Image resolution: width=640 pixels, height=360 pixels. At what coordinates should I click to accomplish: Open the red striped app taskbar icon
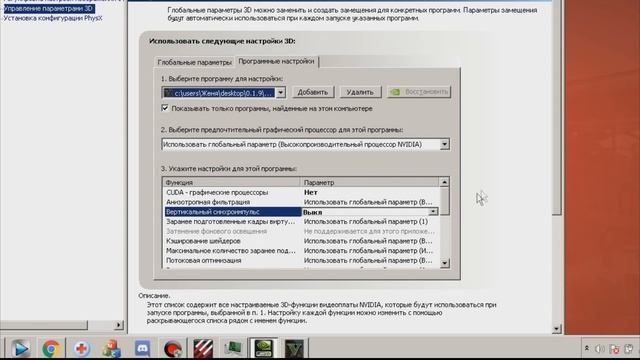[x=203, y=349]
